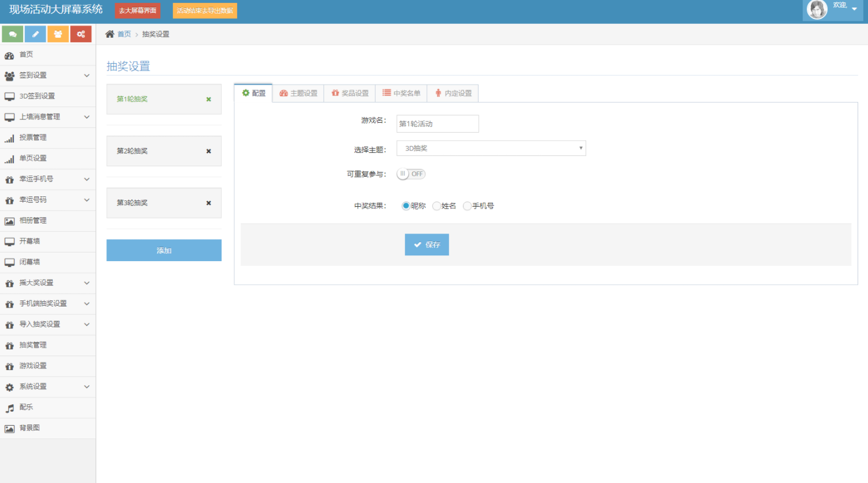The height and width of the screenshot is (483, 868).
Task: Click the picture icon beside 背景图
Action: pos(9,429)
